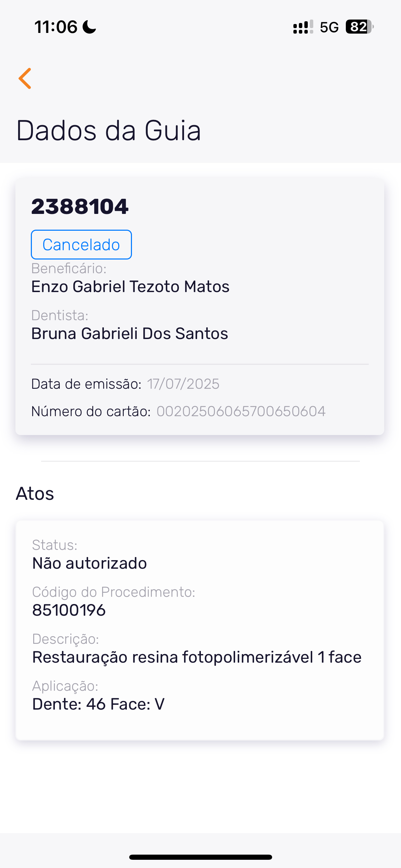This screenshot has width=401, height=868.
Task: Tap the 5G network indicator
Action: tap(329, 27)
